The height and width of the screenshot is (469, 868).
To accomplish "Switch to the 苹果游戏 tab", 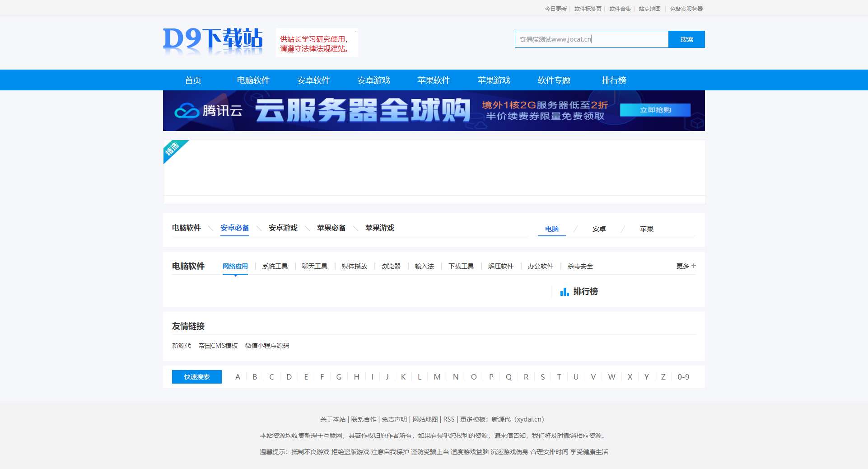I will (x=379, y=228).
